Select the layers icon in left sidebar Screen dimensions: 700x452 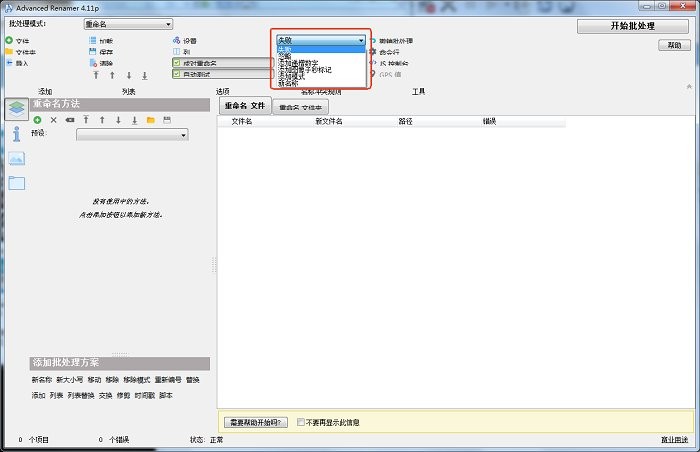pos(17,109)
